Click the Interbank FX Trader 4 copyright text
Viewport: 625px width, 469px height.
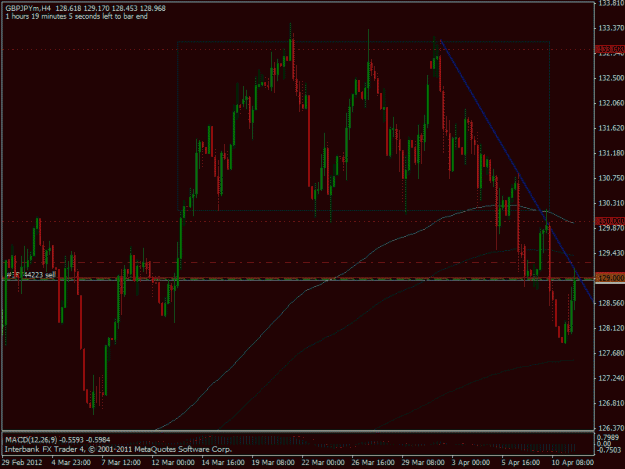118,449
